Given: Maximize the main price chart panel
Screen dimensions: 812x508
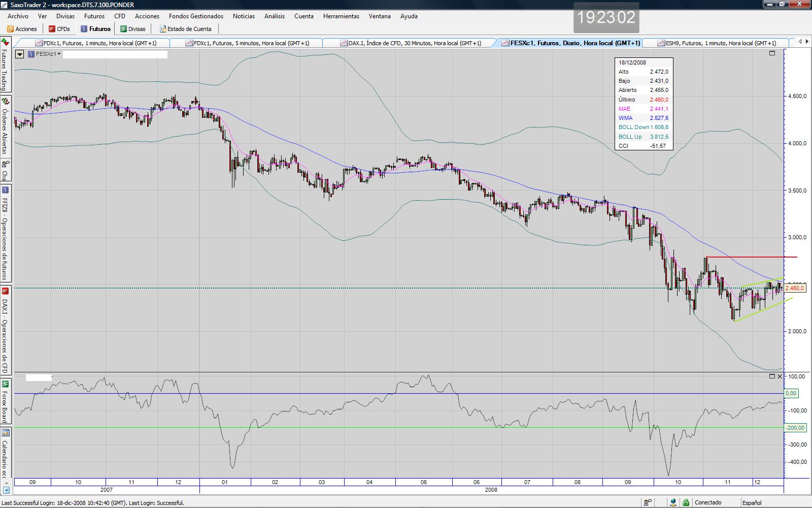Looking at the screenshot, I should point(772,53).
